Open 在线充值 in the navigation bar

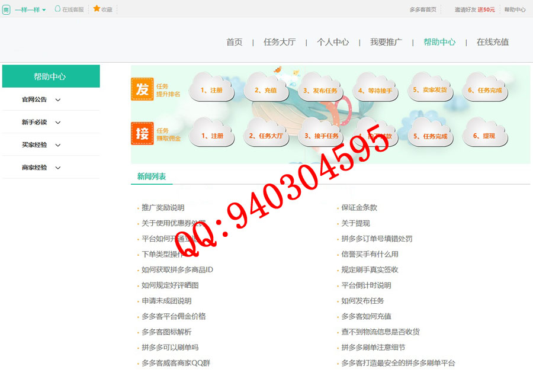(x=492, y=42)
